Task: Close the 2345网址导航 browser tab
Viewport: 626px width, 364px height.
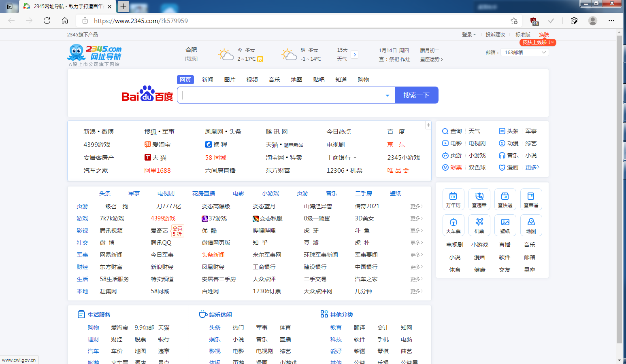Action: click(109, 6)
